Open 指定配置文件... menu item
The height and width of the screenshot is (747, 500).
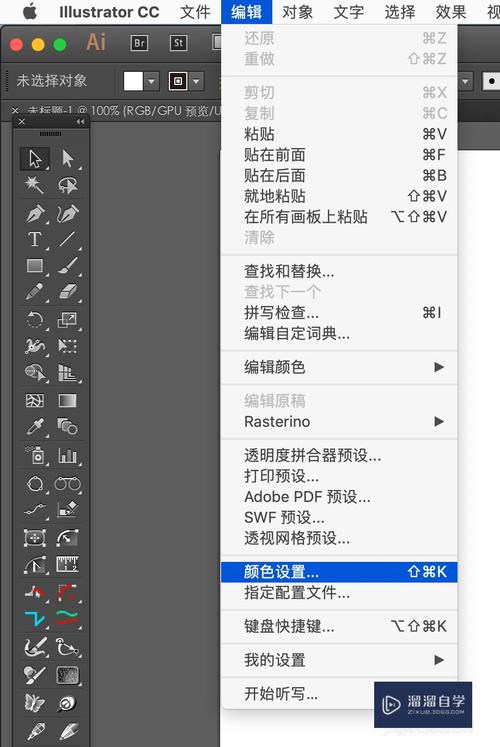point(339,593)
